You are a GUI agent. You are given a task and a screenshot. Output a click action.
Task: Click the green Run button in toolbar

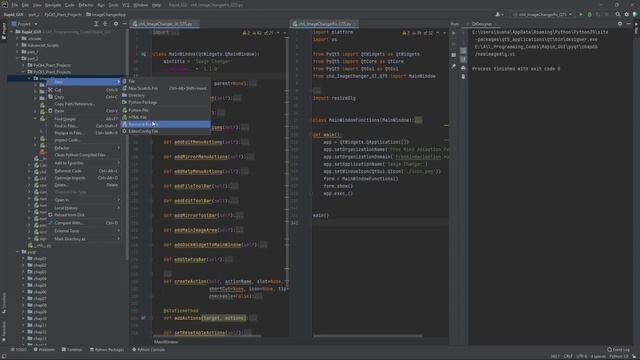pos(581,14)
